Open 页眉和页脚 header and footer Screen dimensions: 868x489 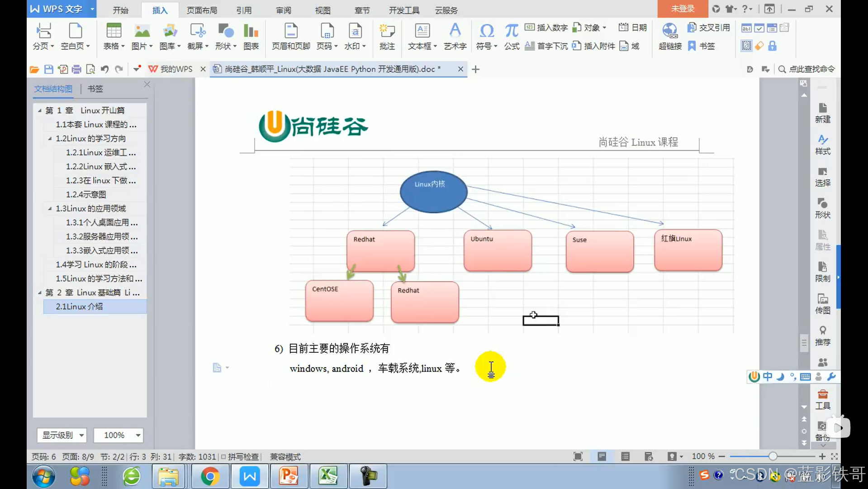point(291,36)
